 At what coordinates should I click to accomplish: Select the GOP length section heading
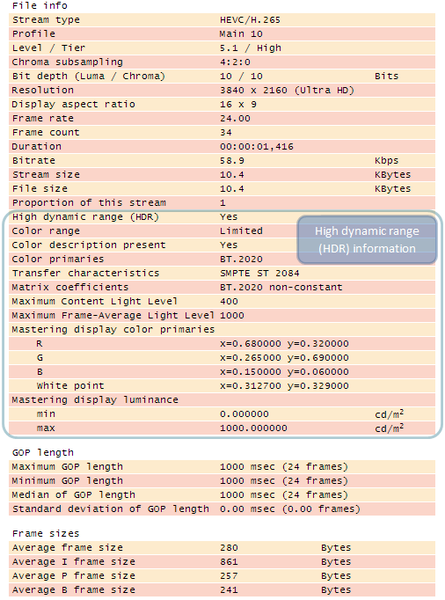pyautogui.click(x=43, y=453)
